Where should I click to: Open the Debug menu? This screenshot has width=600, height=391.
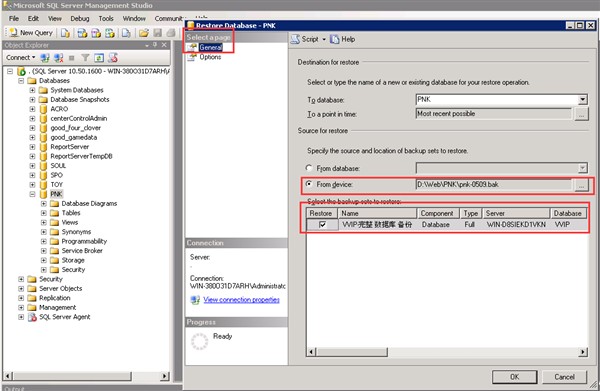click(80, 18)
